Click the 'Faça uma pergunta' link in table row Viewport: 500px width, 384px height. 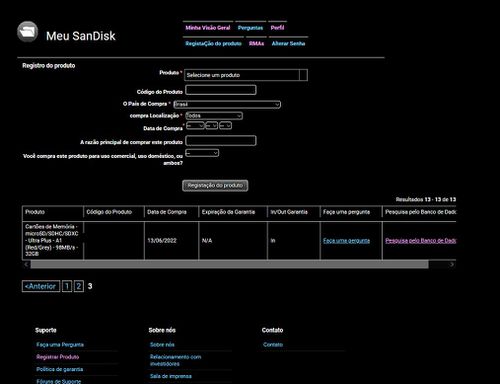click(x=346, y=241)
